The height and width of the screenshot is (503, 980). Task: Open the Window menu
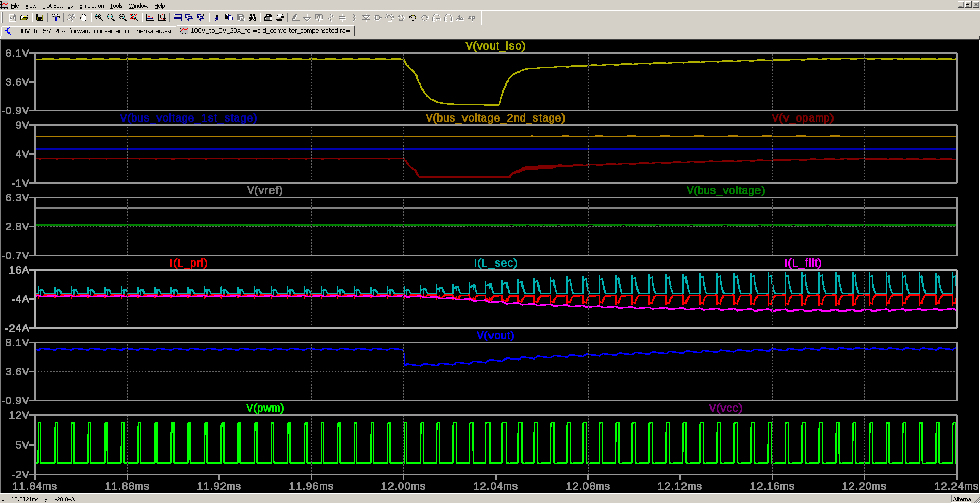point(138,6)
